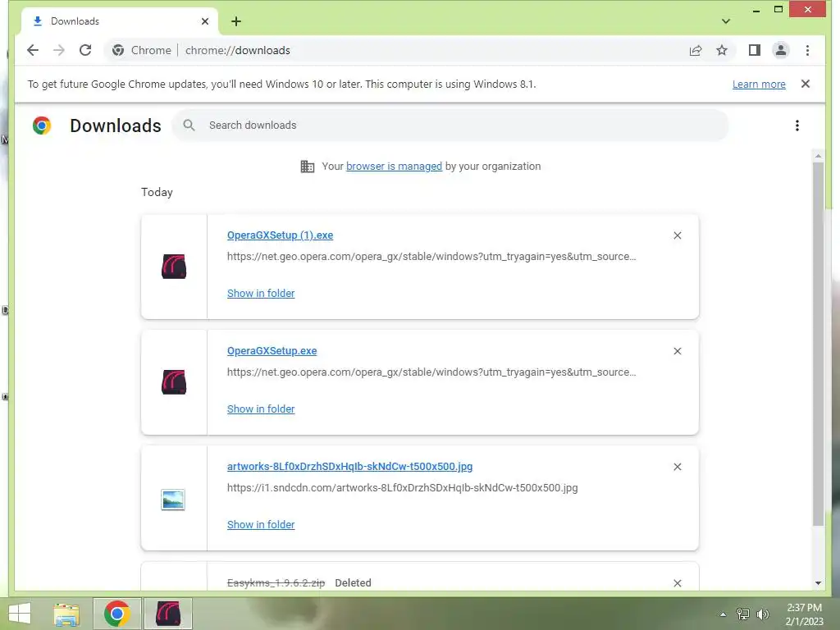The image size is (840, 630).
Task: Open the browser is managed link
Action: tap(394, 166)
